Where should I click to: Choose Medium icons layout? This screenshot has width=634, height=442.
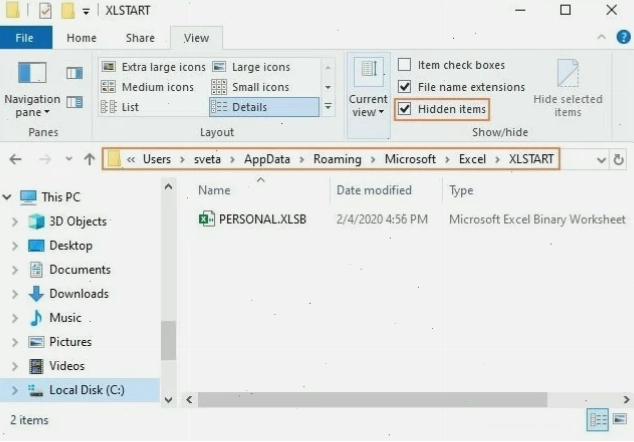(147, 87)
